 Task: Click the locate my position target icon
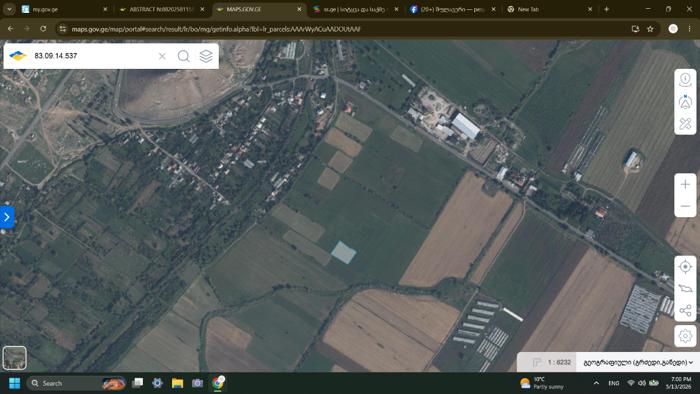[x=685, y=267]
